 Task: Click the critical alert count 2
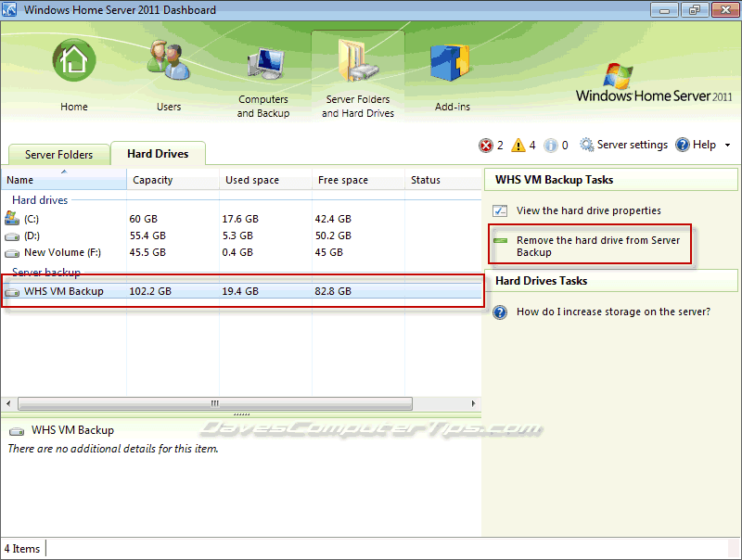pos(500,146)
